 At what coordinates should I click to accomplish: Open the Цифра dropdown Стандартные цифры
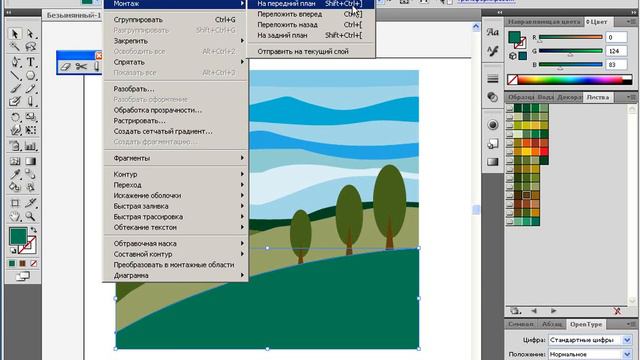tap(590, 340)
